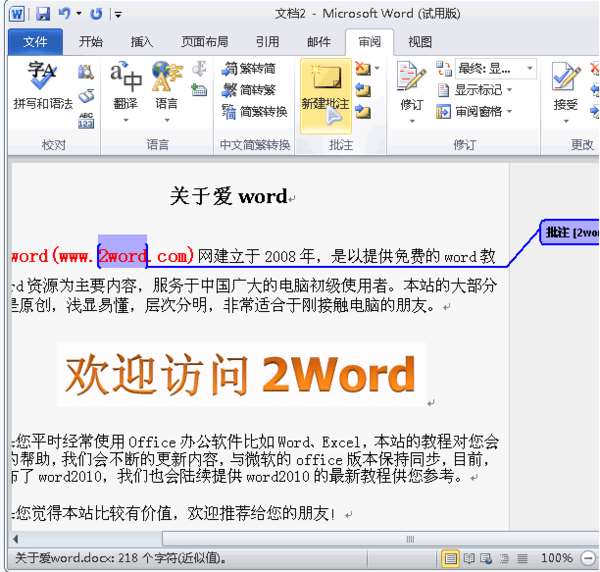The image size is (600, 572).
Task: Click the 接受 accept change icon
Action: (x=566, y=77)
